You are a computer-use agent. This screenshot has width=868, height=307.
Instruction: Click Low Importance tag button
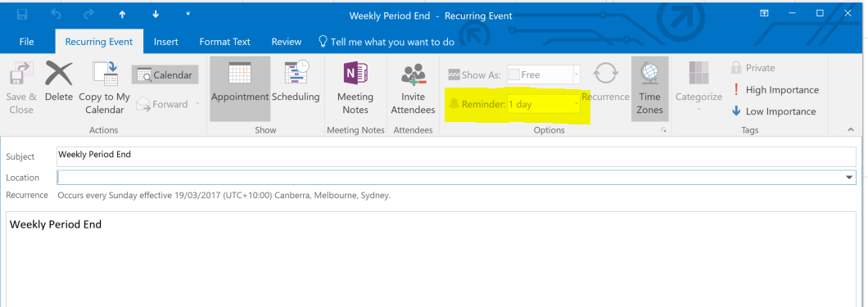tap(773, 111)
